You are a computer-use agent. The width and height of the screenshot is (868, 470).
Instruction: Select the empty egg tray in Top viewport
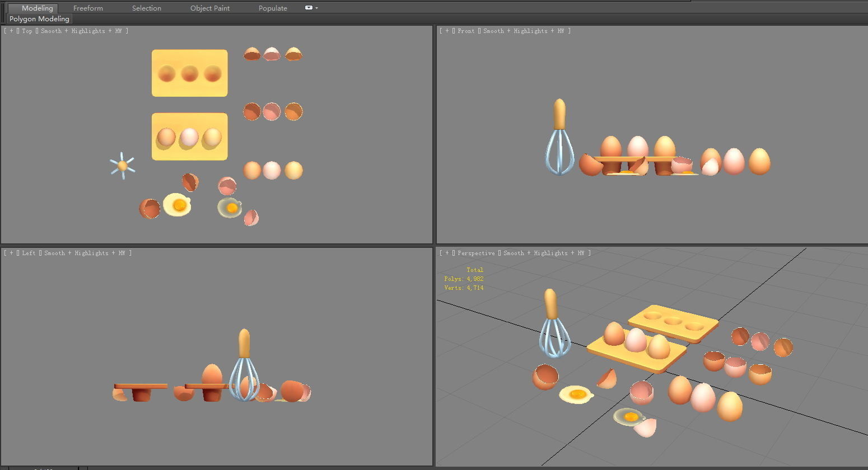(x=189, y=73)
